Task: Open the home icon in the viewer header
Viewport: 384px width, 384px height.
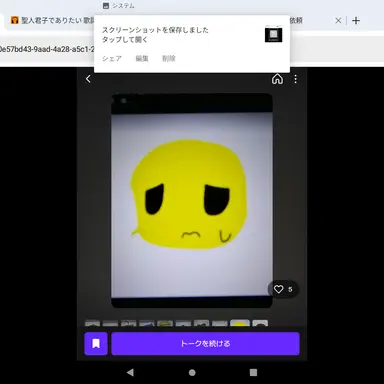Action: click(x=277, y=79)
